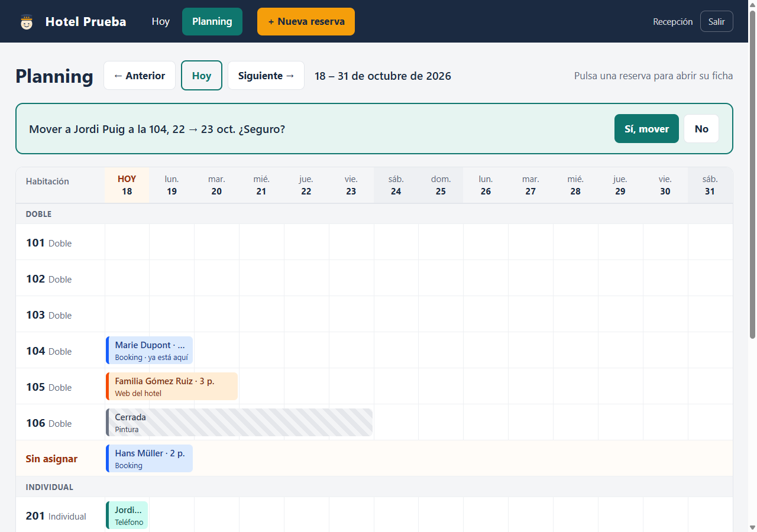This screenshot has width=757, height=532.
Task: Go to previous period with Anterior
Action: 140,76
